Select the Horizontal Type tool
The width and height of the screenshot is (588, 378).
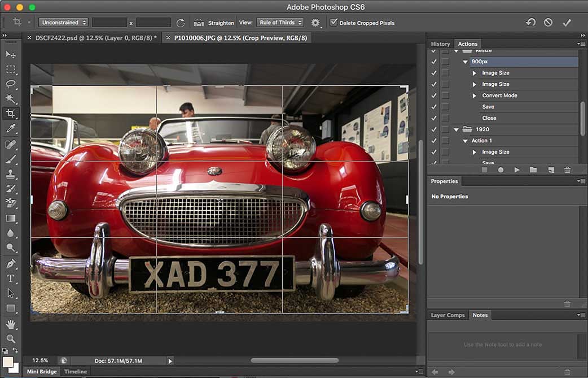[x=11, y=279]
